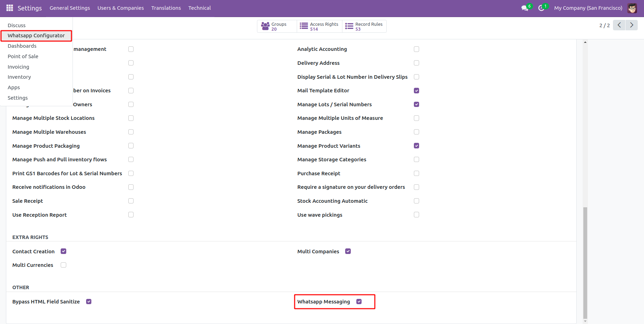
Task: Open Invoicing from the apps menu
Action: coord(18,67)
